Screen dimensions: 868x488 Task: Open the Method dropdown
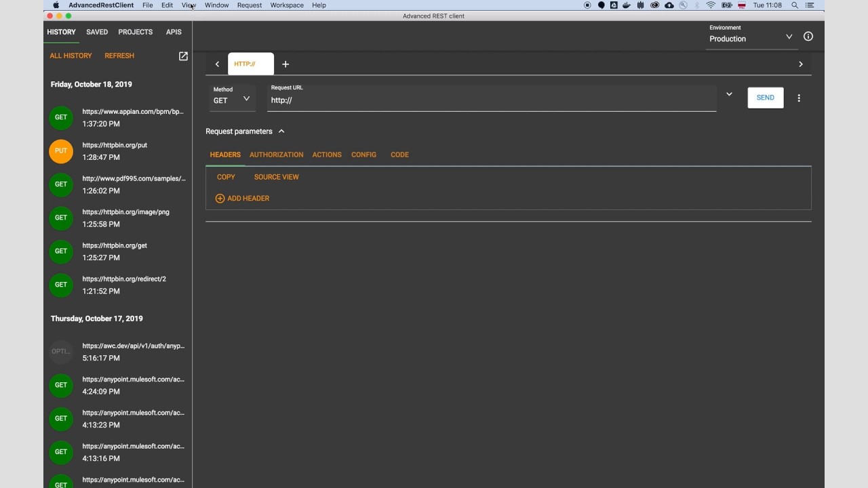tap(246, 98)
